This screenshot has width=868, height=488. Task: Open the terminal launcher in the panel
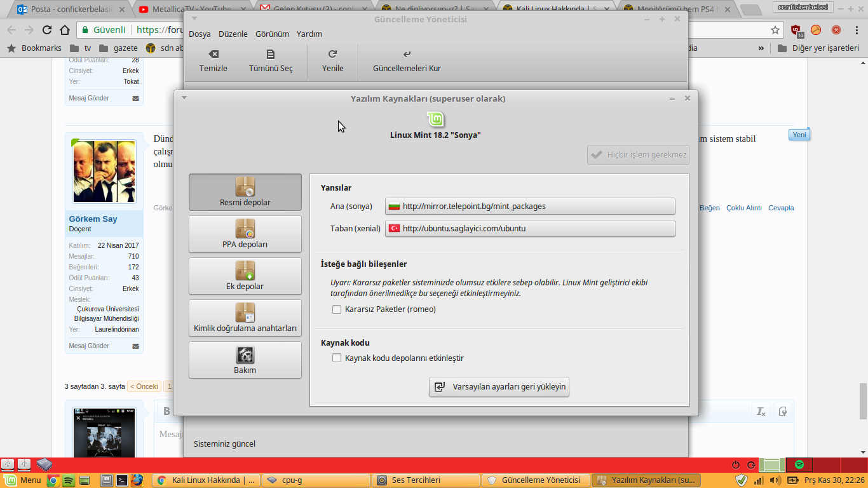pos(122,480)
